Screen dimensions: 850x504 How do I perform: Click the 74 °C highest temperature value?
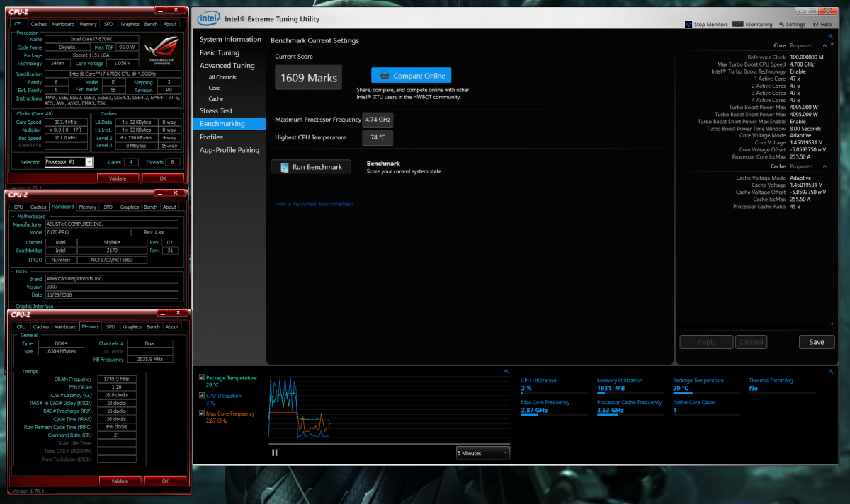tap(378, 137)
